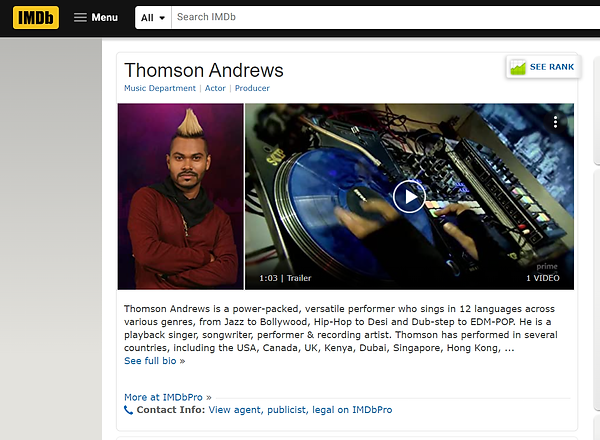Open the hamburger Menu icon

80,18
